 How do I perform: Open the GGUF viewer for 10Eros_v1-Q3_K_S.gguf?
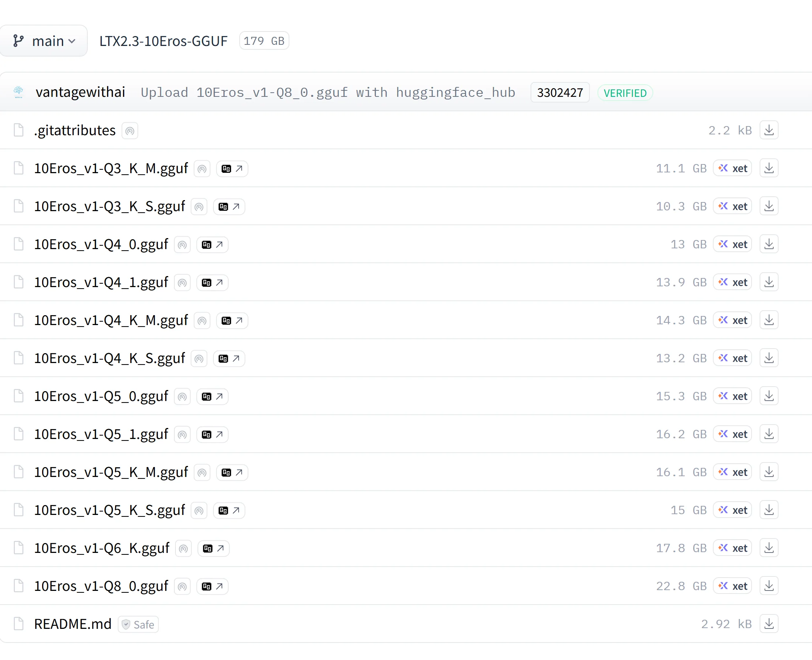tap(229, 207)
